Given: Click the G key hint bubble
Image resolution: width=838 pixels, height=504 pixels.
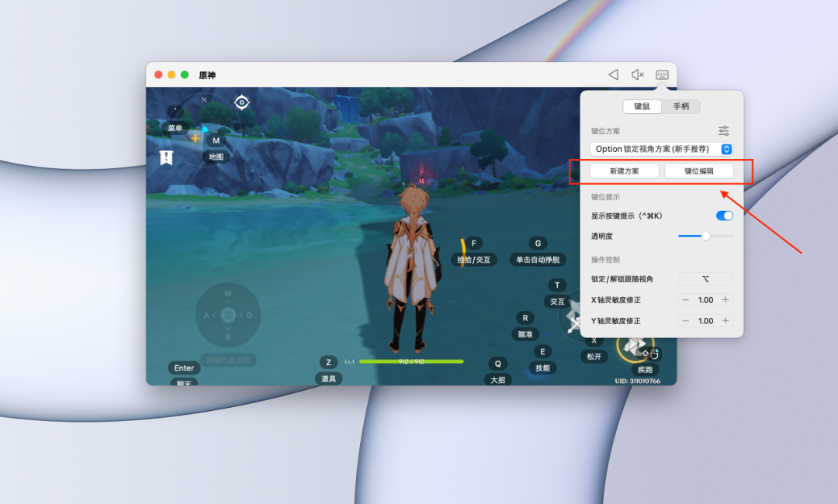Looking at the screenshot, I should click(x=538, y=243).
